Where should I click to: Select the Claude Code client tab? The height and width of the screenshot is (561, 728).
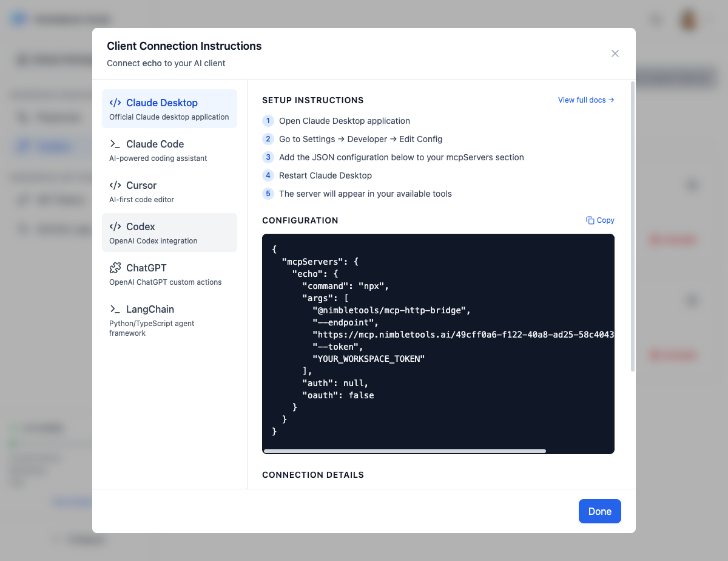[x=169, y=150]
